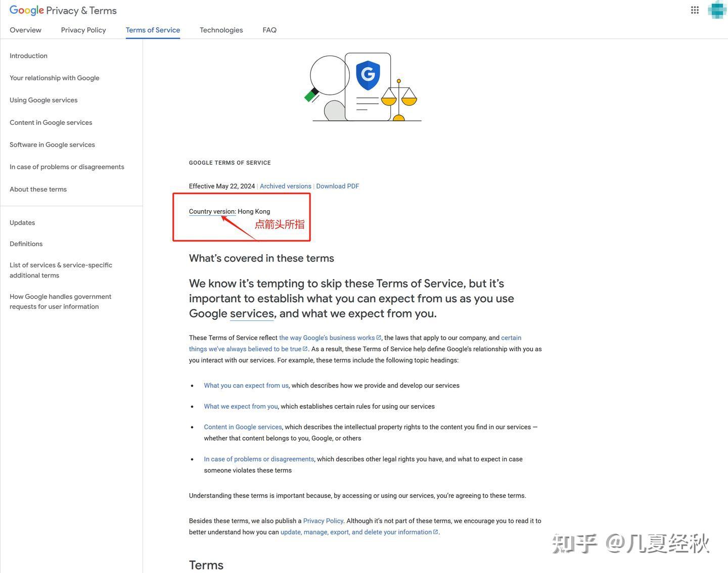
Task: Click the Effective May 22, 2024 text
Action: point(222,186)
